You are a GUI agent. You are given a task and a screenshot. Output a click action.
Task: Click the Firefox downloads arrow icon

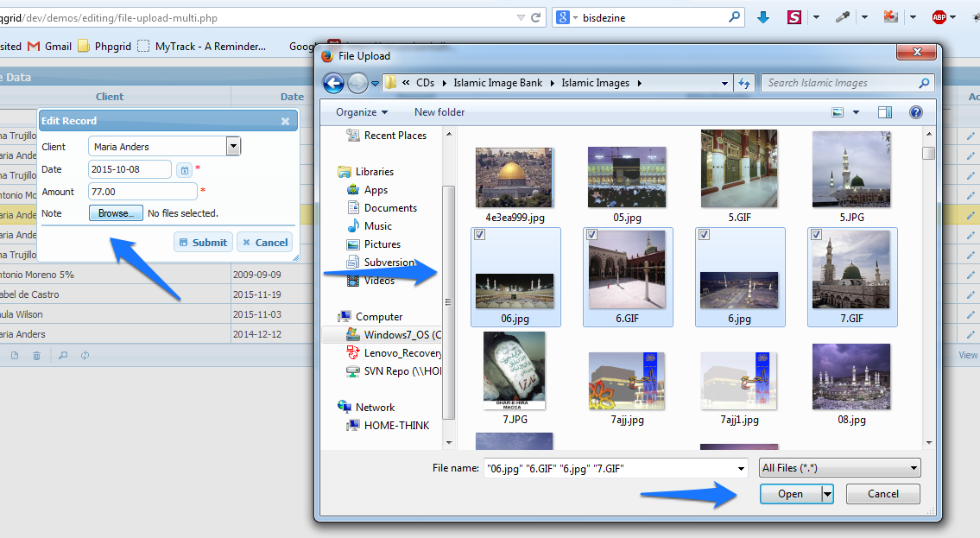tap(763, 16)
